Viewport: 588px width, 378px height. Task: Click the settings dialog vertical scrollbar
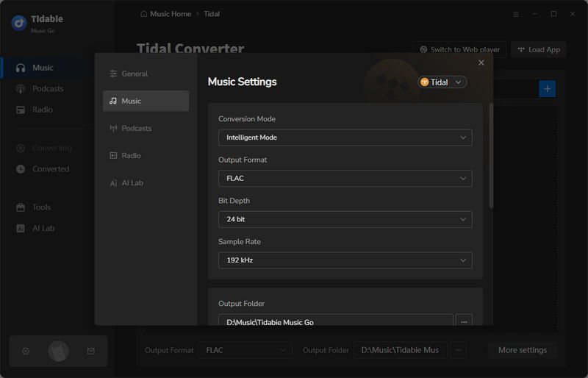[x=491, y=155]
